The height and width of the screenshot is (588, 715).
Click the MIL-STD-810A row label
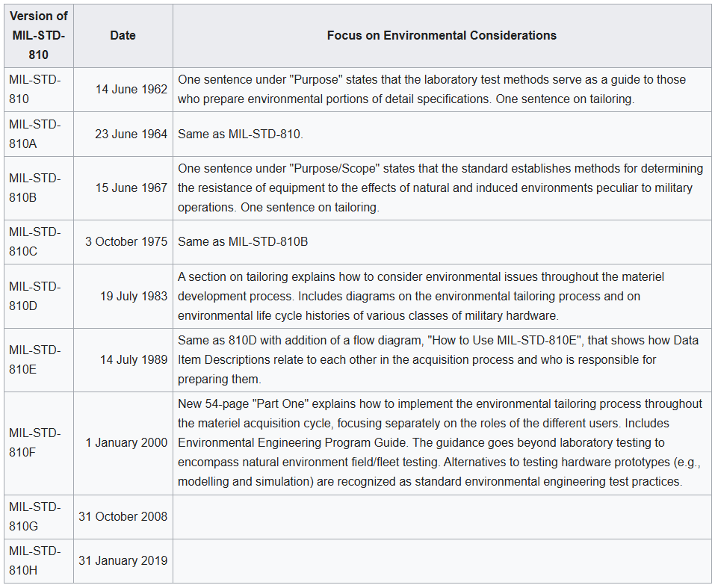point(39,134)
